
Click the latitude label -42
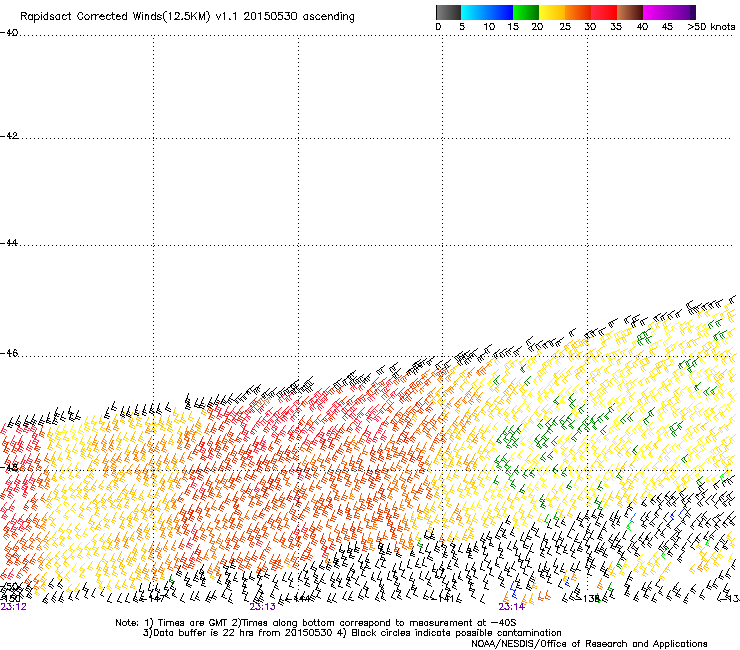[x=9, y=136]
